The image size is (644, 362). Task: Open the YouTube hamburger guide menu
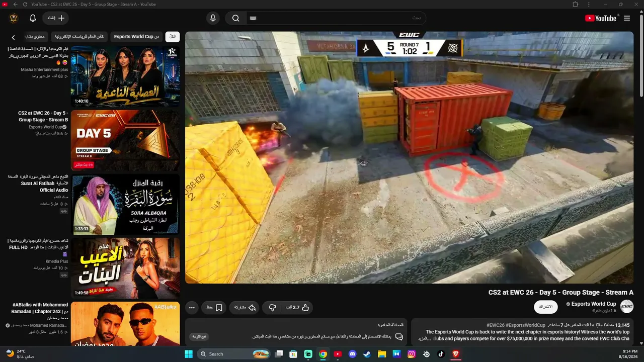[627, 18]
